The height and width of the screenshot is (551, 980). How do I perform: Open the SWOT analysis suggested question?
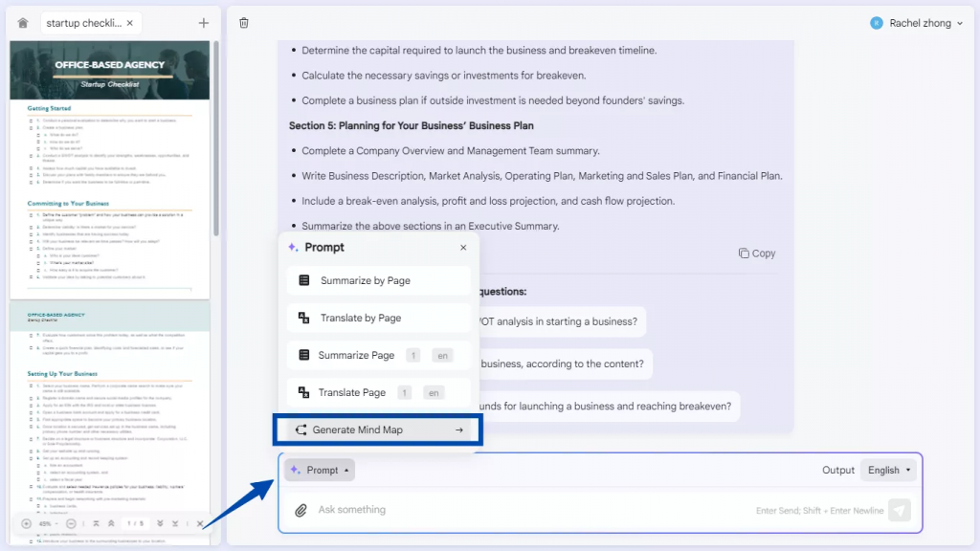tap(565, 321)
